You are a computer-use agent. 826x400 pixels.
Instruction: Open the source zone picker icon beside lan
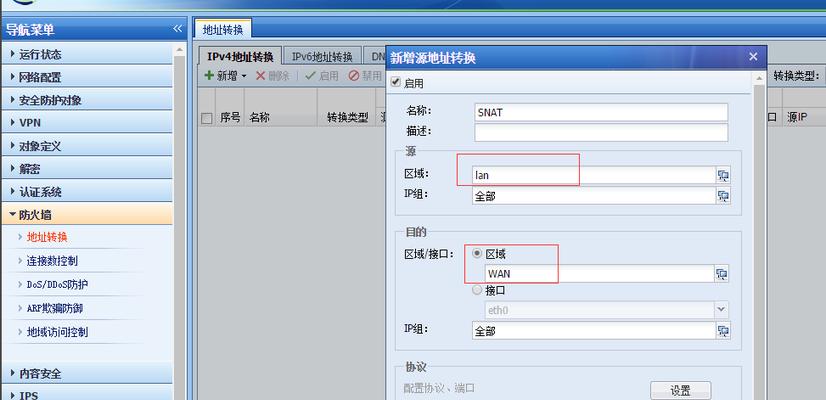723,175
